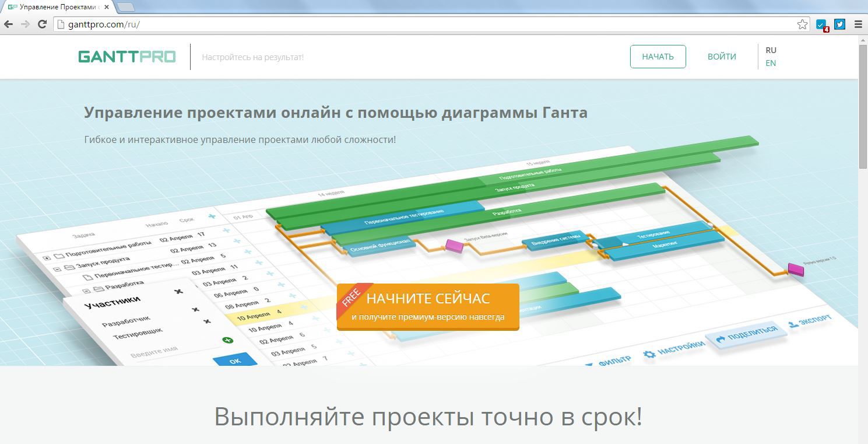Click the GANTTPRO logo
The height and width of the screenshot is (444, 868).
pos(126,56)
